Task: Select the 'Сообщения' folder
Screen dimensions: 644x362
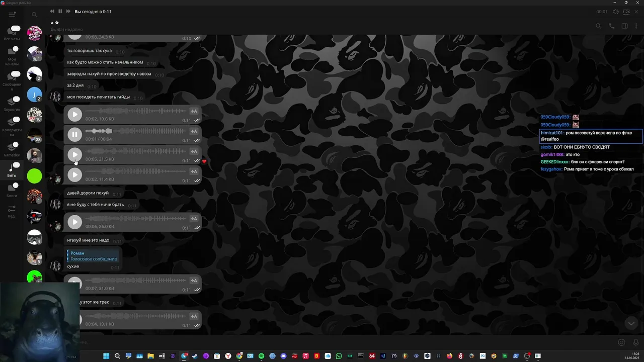Action: tap(12, 81)
